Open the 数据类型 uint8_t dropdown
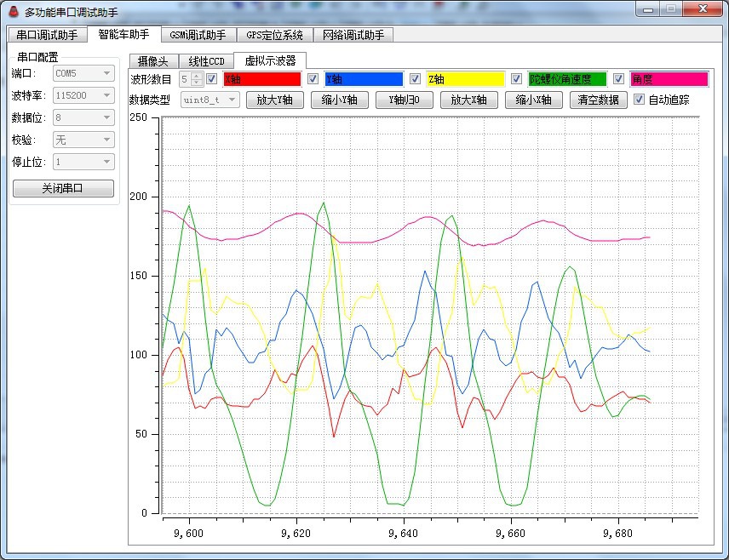The height and width of the screenshot is (560, 729). 210,100
